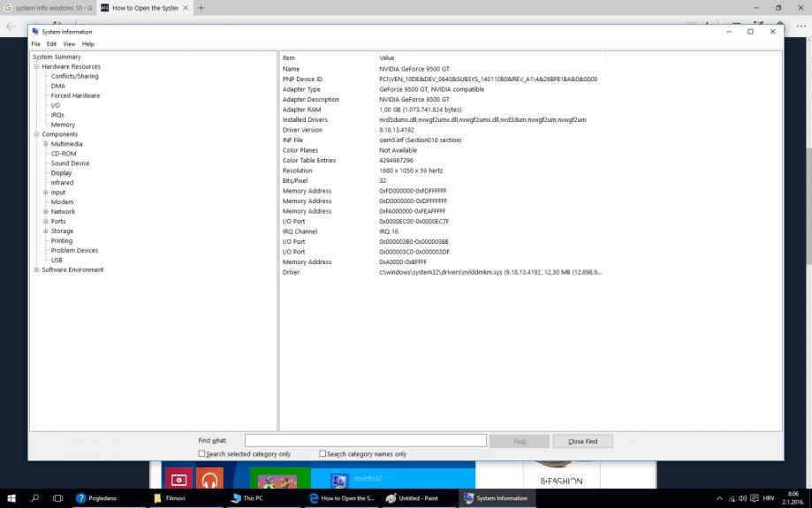Enable 'Search selected category only' checkbox
The image size is (812, 508).
pos(202,453)
